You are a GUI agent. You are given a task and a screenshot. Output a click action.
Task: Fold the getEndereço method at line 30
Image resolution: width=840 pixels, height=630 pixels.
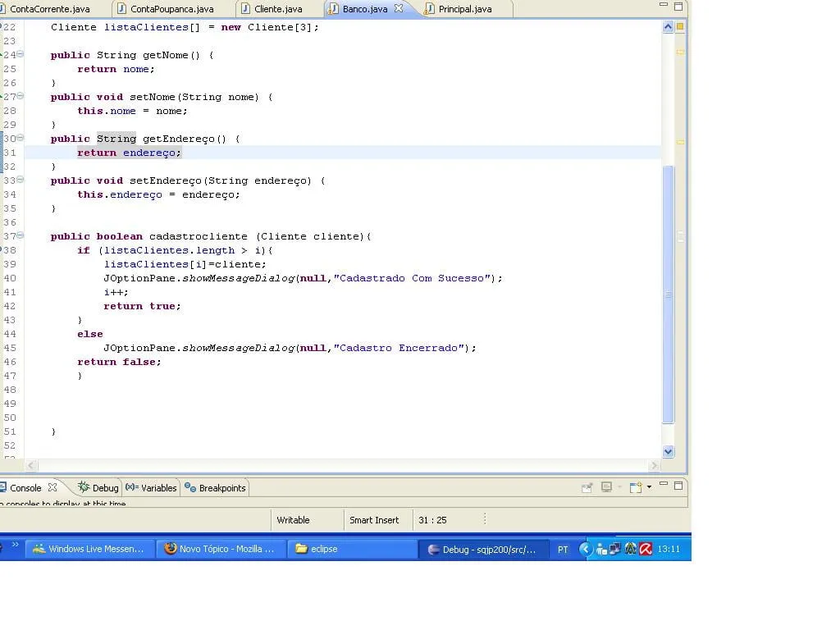coord(21,139)
